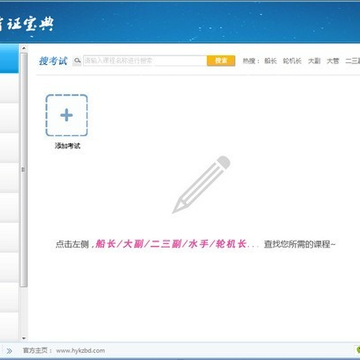The image size is (360, 360).
Task: Click the 添加考试 label under plus box
Action: [x=68, y=146]
